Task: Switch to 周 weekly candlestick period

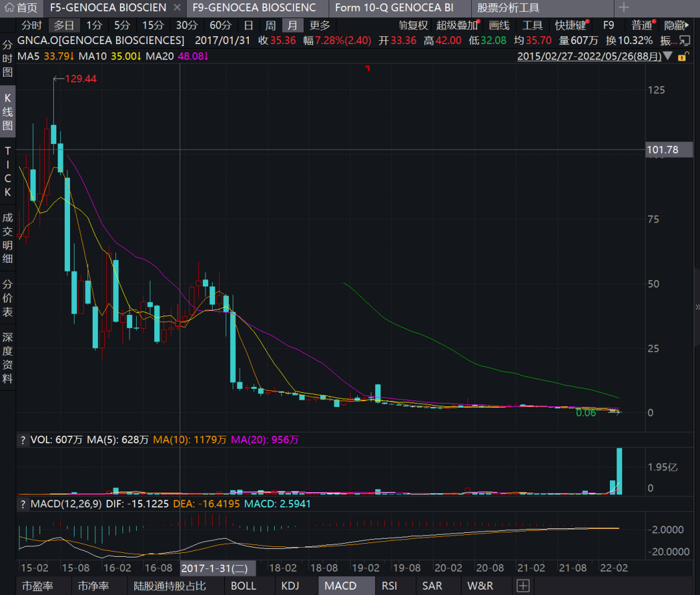Action: (270, 25)
